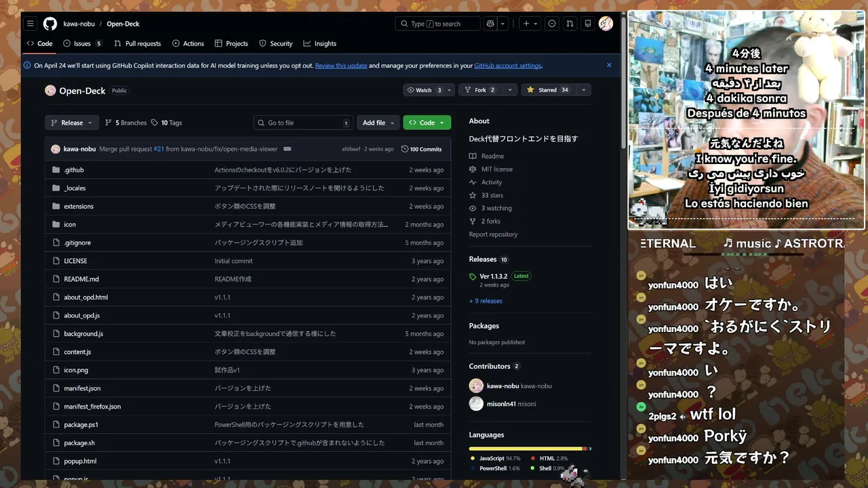868x488 pixels.
Task: Open Copilot chat icon in header
Action: (x=490, y=24)
